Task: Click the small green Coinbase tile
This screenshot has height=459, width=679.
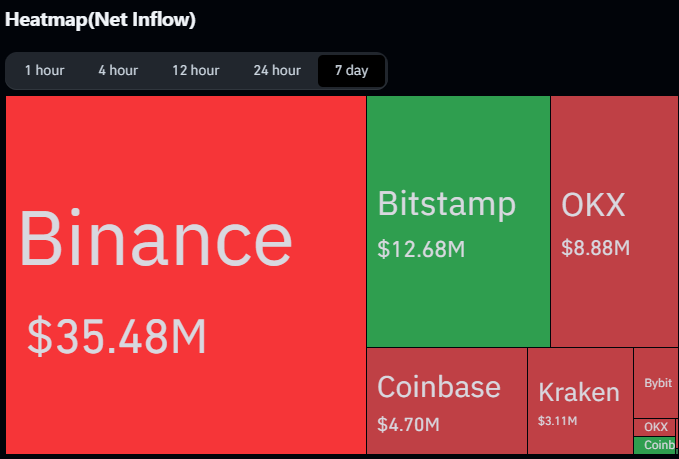Action: pos(656,445)
